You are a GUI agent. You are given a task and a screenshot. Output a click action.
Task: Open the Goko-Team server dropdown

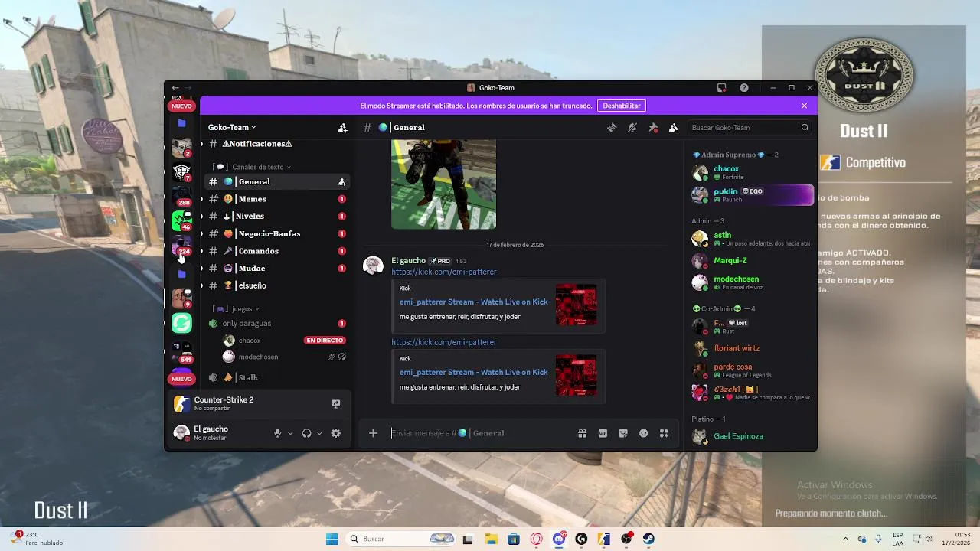click(x=232, y=128)
